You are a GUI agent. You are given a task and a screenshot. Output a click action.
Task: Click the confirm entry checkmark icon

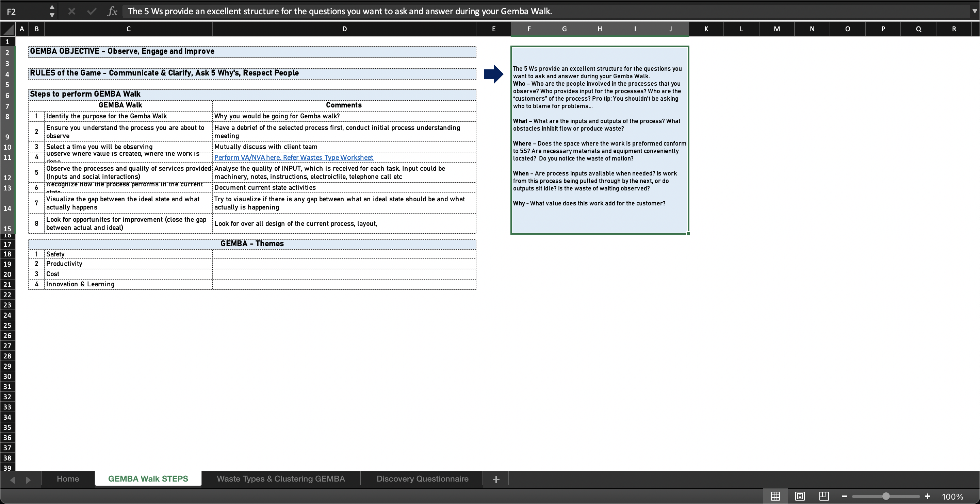coord(91,12)
